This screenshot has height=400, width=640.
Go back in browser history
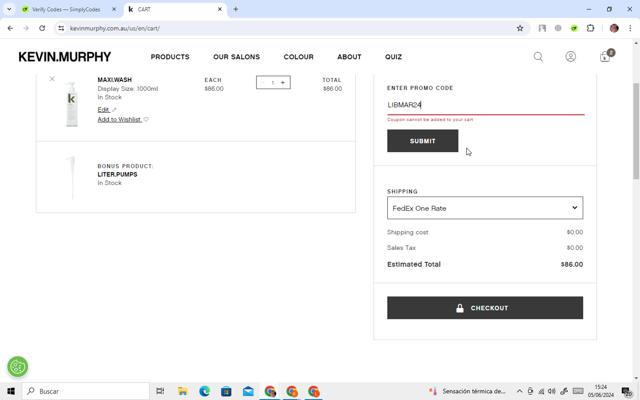pyautogui.click(x=10, y=28)
